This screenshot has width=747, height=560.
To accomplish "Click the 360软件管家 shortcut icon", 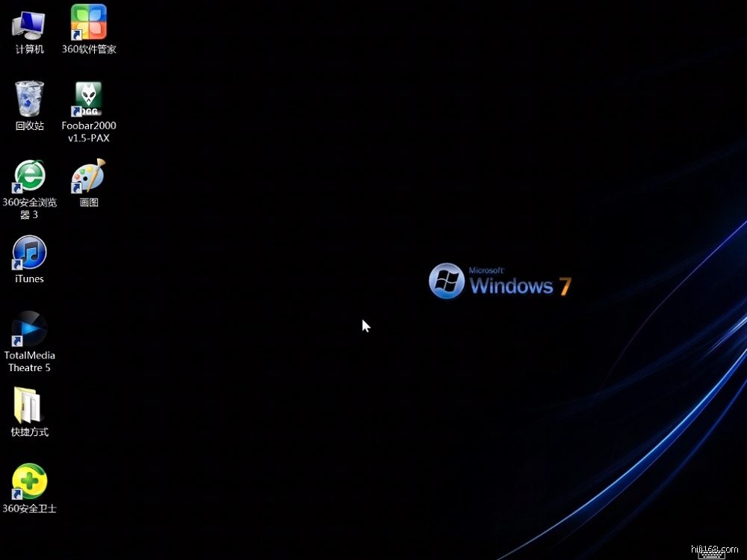I will [88, 22].
